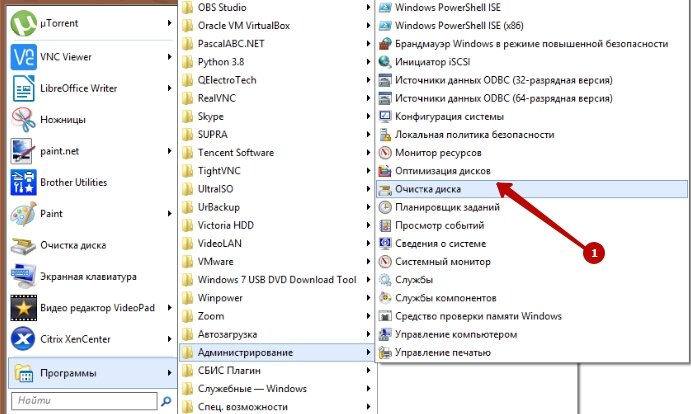
Task: Open the Oracle VM VirtualBox folder
Action: pos(277,26)
